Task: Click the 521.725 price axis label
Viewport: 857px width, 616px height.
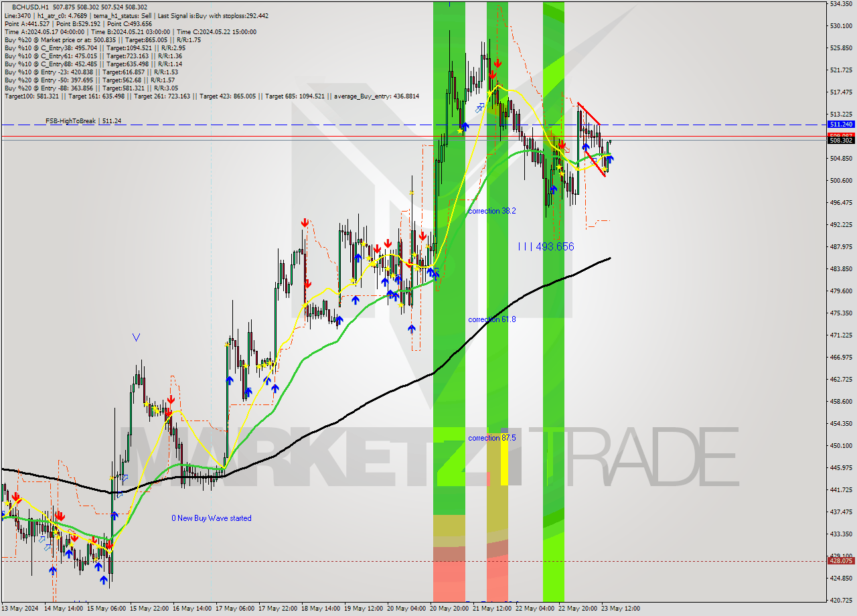Action: [x=840, y=70]
